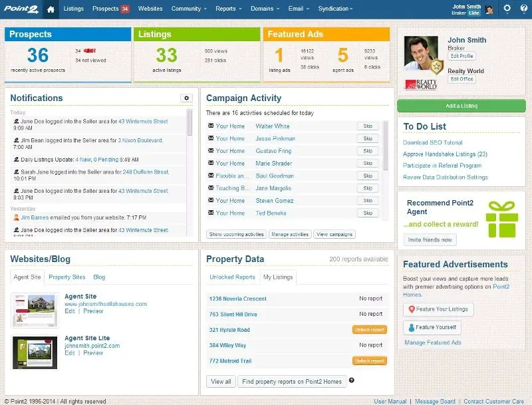Open Review Data Distribution Settings link
The width and height of the screenshot is (532, 405).
tap(445, 177)
